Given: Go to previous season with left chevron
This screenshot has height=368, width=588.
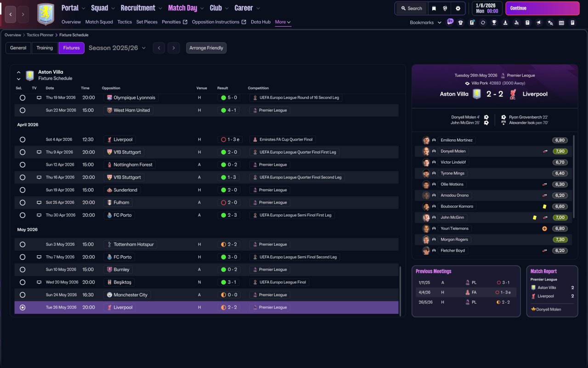Looking at the screenshot, I should 159,48.
